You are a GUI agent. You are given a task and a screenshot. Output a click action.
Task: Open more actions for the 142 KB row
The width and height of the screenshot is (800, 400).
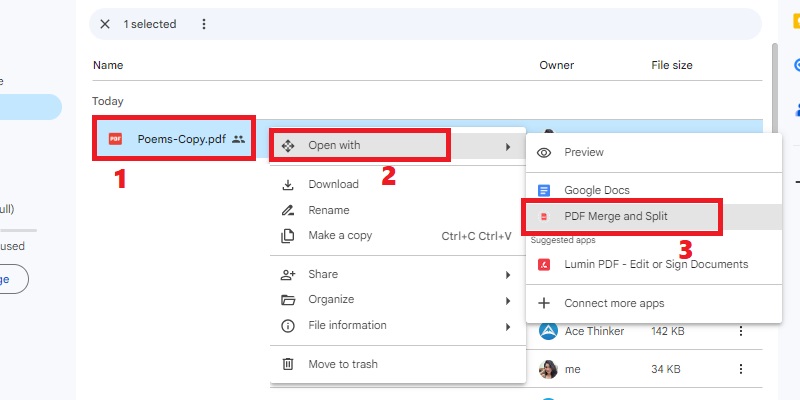point(741,331)
